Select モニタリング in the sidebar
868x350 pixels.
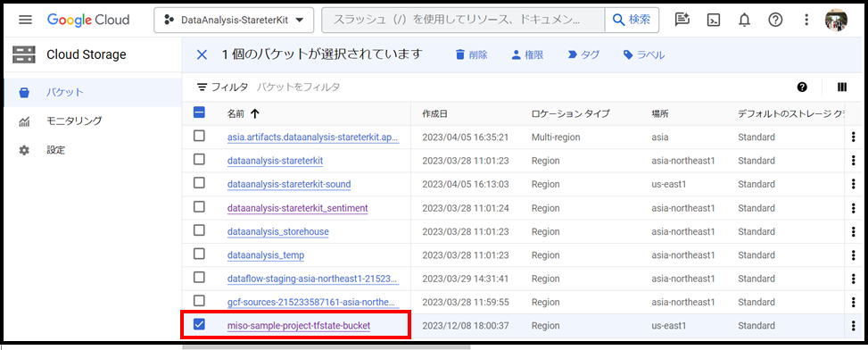[x=74, y=121]
